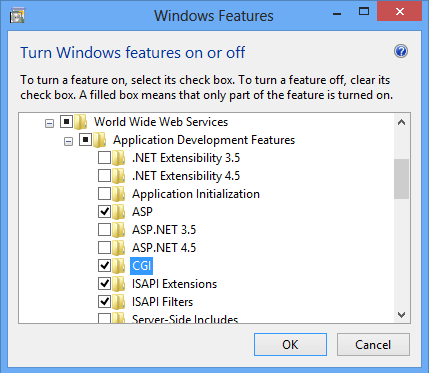The width and height of the screenshot is (429, 373).
Task: Click the scrollbar down arrow
Action: [x=402, y=315]
